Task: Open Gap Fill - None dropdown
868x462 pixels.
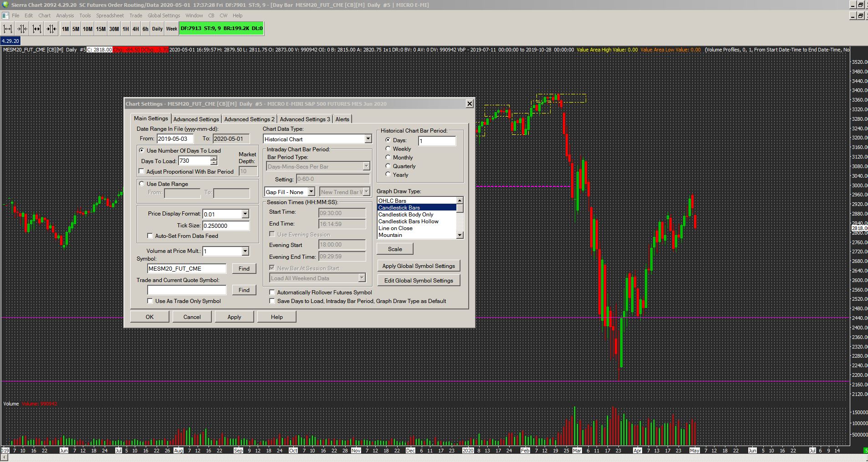Action: click(x=311, y=192)
